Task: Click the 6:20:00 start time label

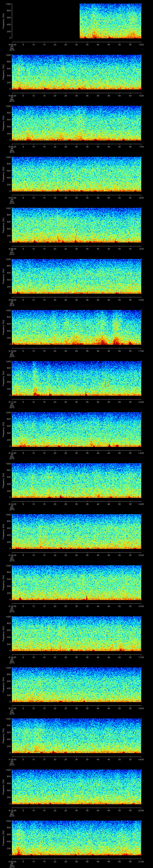Action: coord(12,861)
